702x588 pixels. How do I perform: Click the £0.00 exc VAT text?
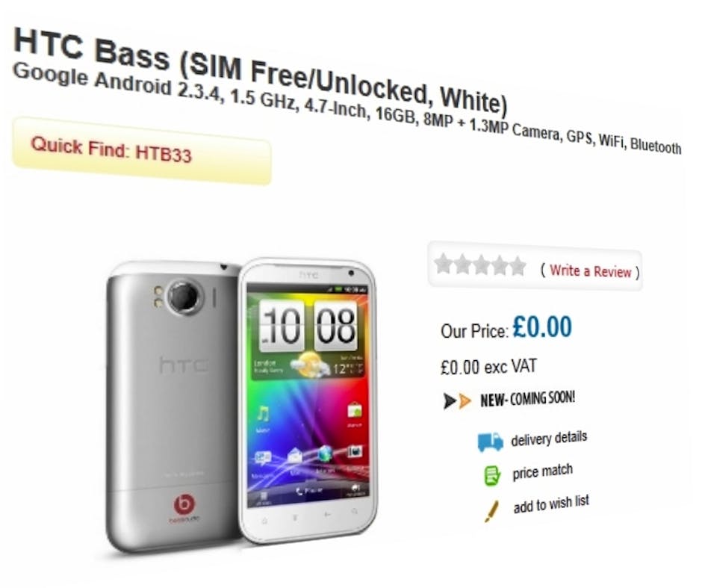coord(488,367)
